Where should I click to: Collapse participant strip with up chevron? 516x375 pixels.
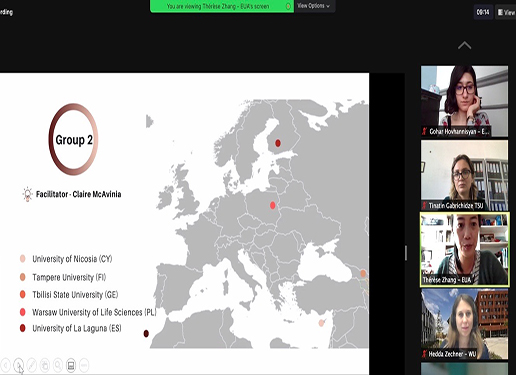pyautogui.click(x=464, y=45)
